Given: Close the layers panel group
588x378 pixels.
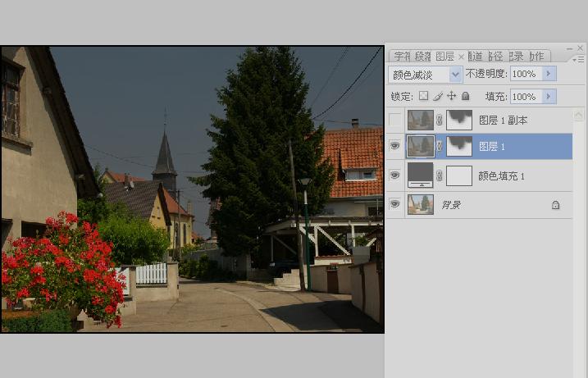Looking at the screenshot, I should click(x=580, y=48).
